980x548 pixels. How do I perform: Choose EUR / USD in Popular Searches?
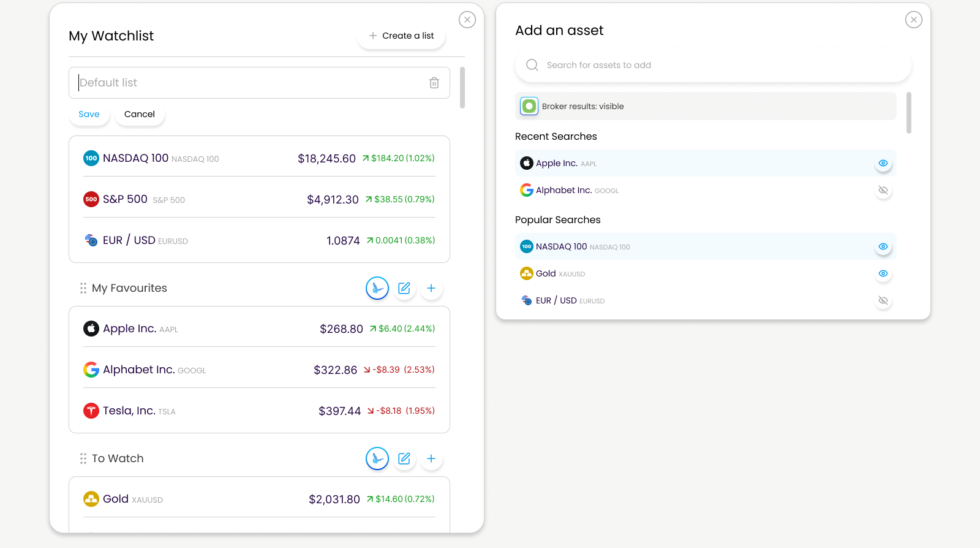pyautogui.click(x=706, y=300)
